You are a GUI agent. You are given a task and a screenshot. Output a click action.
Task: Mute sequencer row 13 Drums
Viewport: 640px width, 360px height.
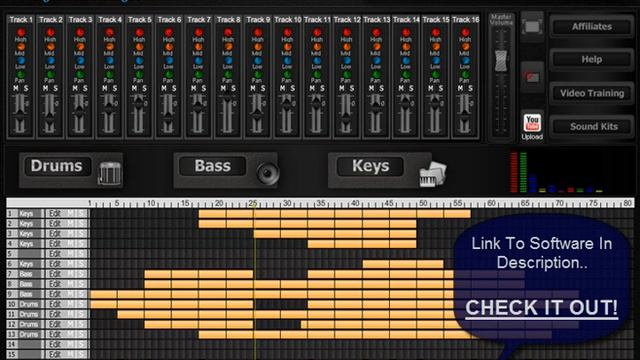(71, 334)
